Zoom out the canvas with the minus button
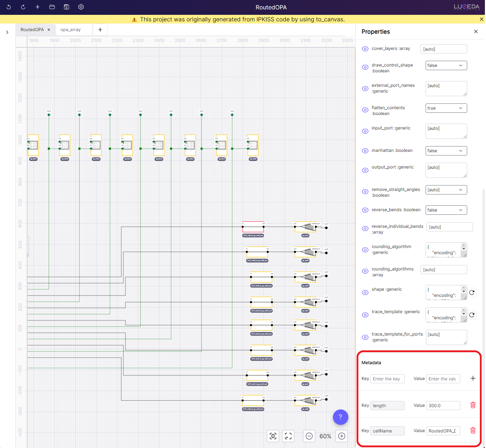The image size is (486, 448). coord(309,436)
